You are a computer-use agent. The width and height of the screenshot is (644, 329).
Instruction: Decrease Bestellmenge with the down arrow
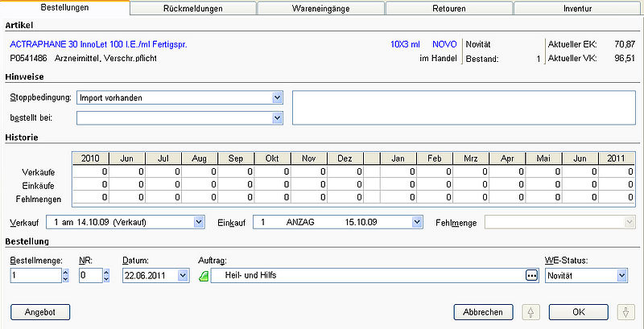[65, 279]
